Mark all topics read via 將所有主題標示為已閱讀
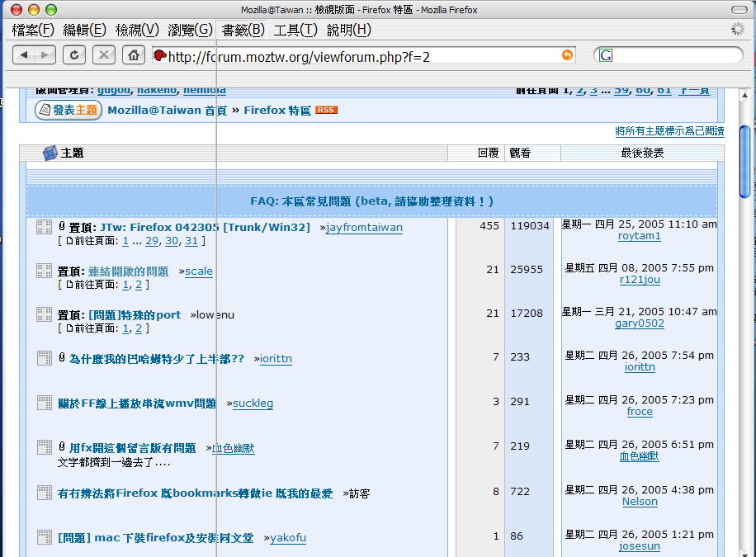Viewport: 756px width, 557px height. click(669, 131)
